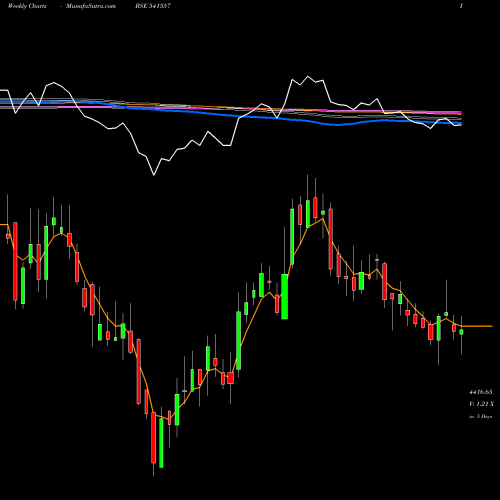Click the "BSE 541557" symbol text
The image size is (500, 500).
tap(153, 6)
